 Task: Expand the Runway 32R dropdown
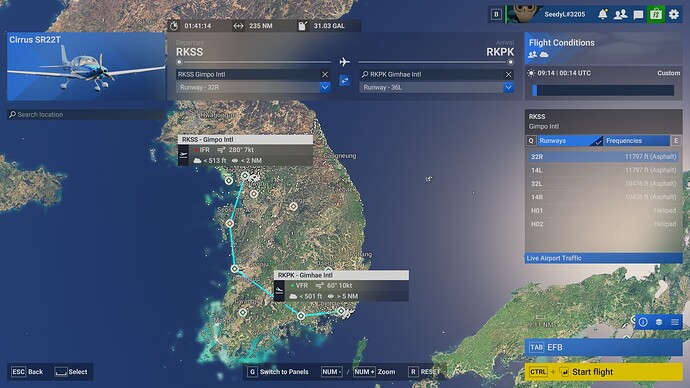pyautogui.click(x=325, y=87)
